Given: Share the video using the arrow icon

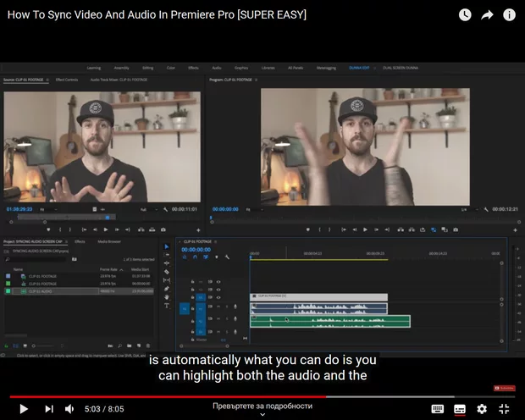Looking at the screenshot, I should click(x=487, y=14).
